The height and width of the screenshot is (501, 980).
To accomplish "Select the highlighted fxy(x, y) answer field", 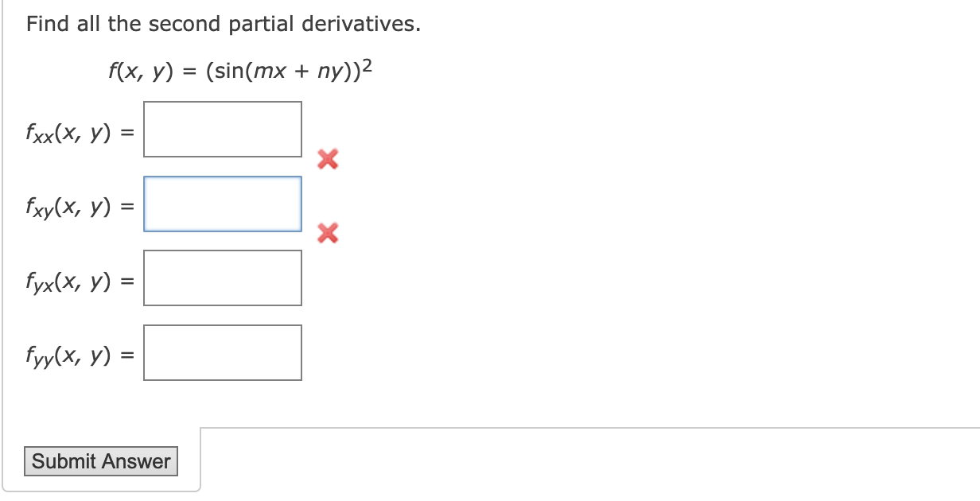I will click(222, 204).
